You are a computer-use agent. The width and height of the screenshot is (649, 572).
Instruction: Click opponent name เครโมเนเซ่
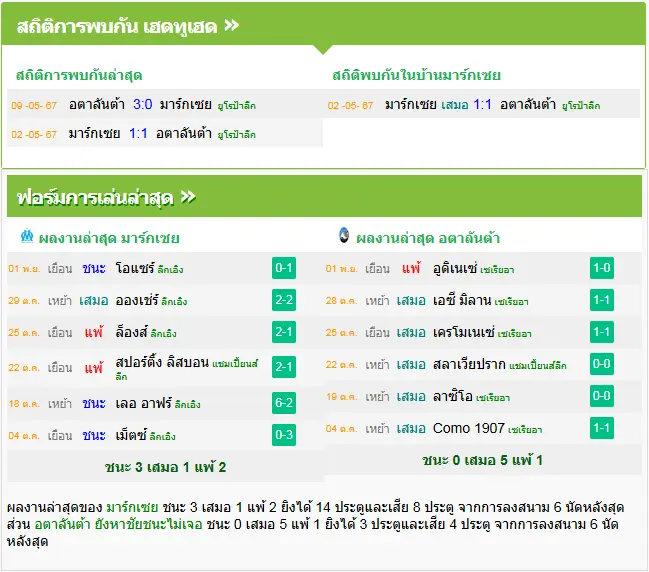coord(464,332)
